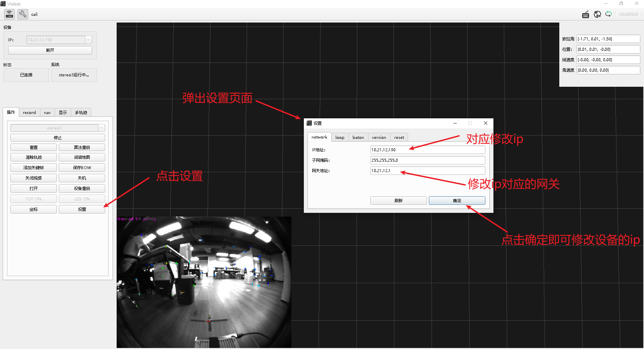The image size is (644, 349).
Task: Click the 线速度 value field
Action: pyautogui.click(x=608, y=60)
